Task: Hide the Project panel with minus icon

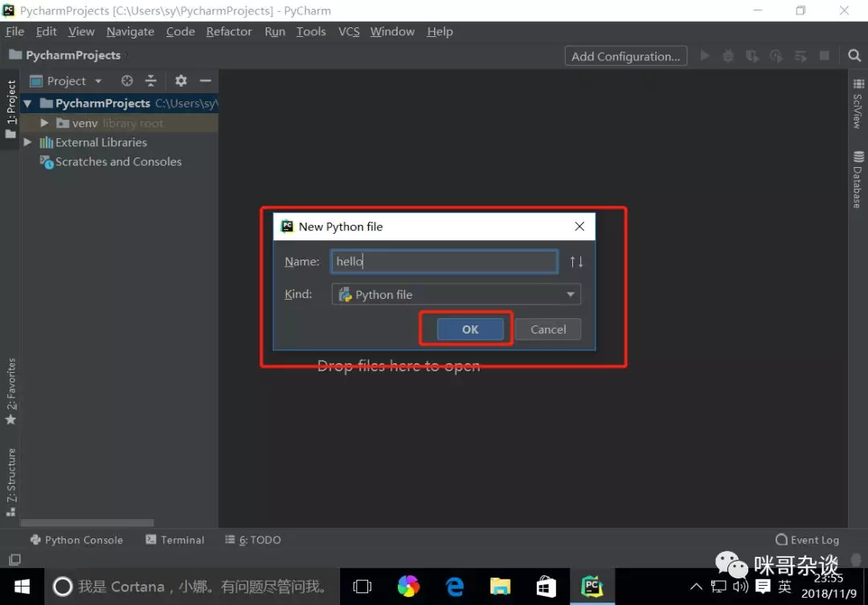Action: [x=206, y=81]
